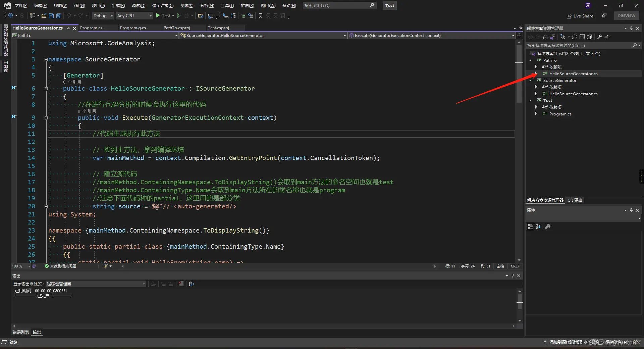The height and width of the screenshot is (349, 644).
Task: Click the solution explorer search field
Action: point(579,46)
